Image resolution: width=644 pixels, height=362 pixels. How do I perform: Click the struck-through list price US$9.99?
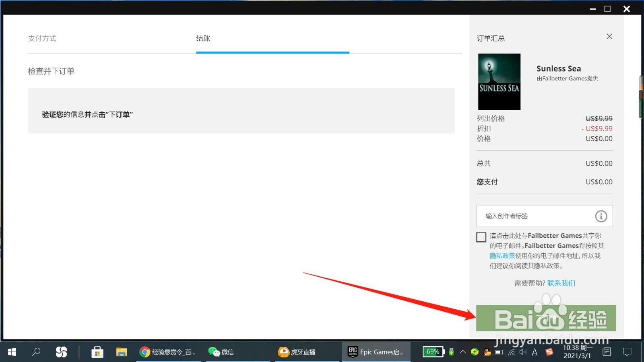(599, 119)
